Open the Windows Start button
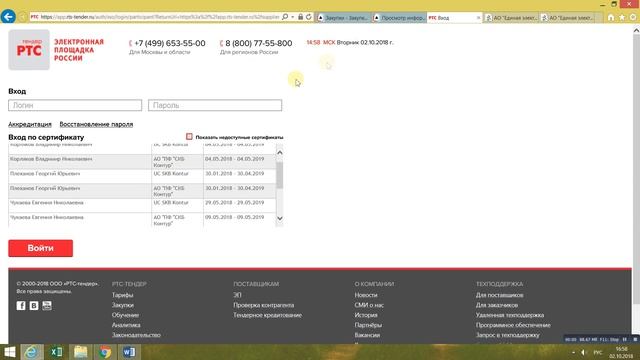Image resolution: width=640 pixels, height=360 pixels. (x=9, y=352)
